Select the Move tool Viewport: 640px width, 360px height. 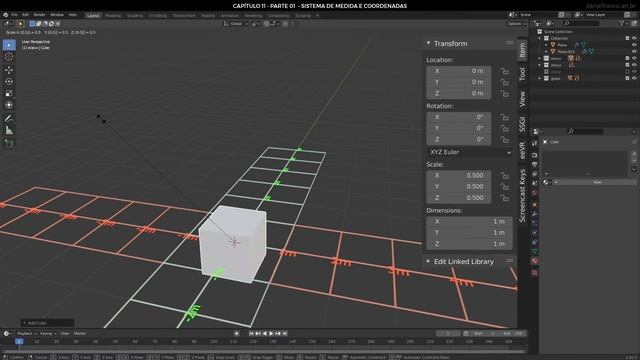point(9,70)
